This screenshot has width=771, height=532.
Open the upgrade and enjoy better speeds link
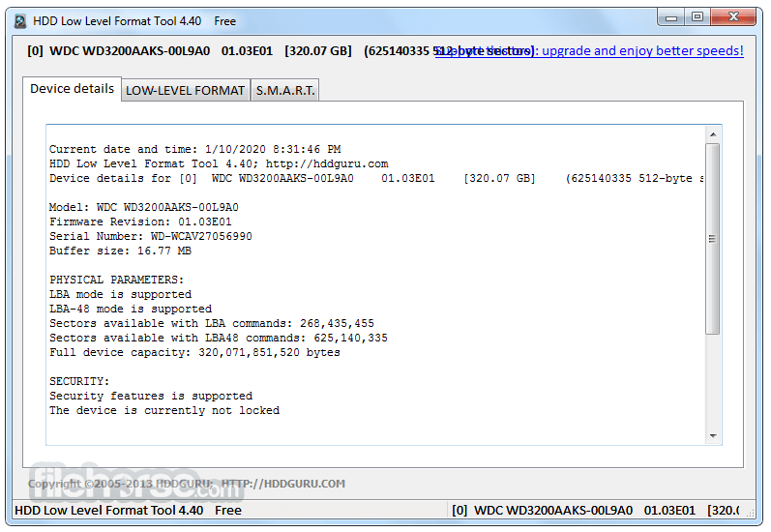tap(589, 50)
